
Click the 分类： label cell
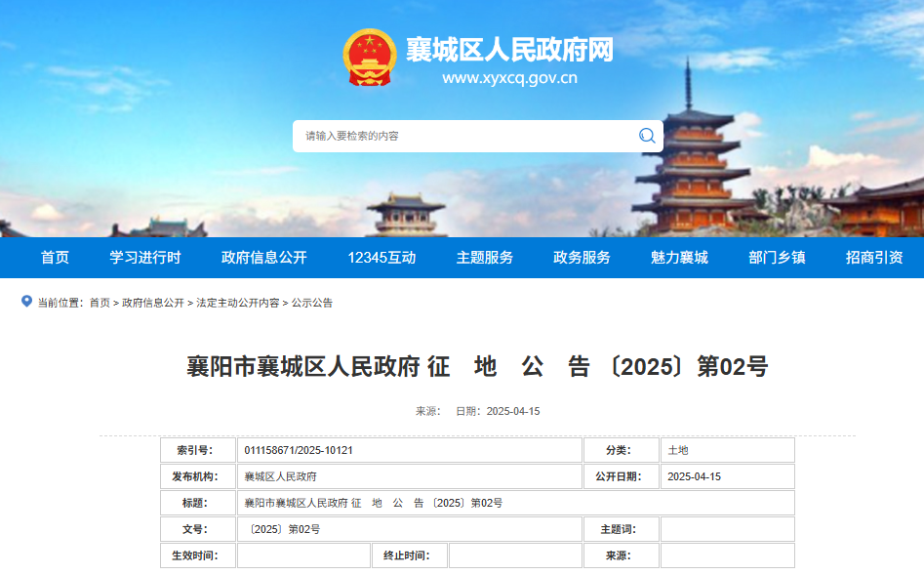[622, 450]
